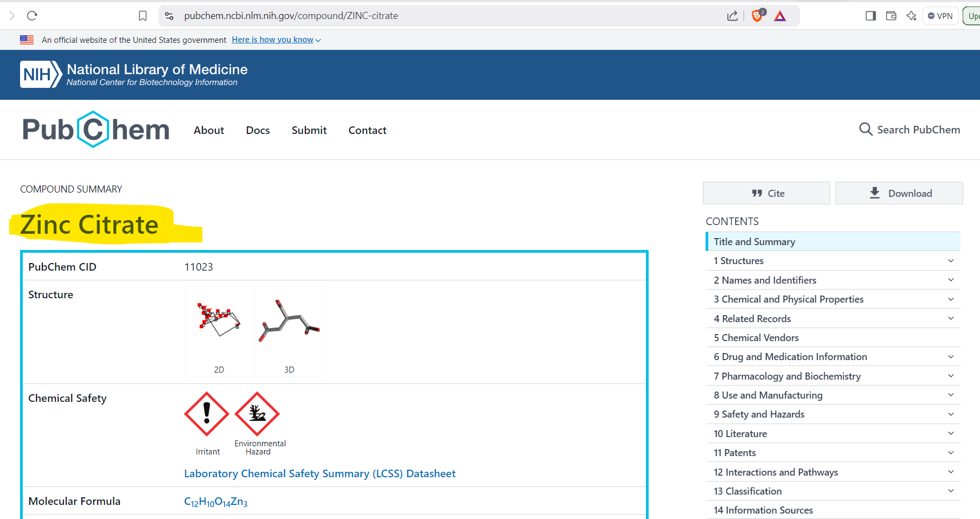Expand the 11 Patents chevron
This screenshot has height=519, width=980.
(x=951, y=453)
